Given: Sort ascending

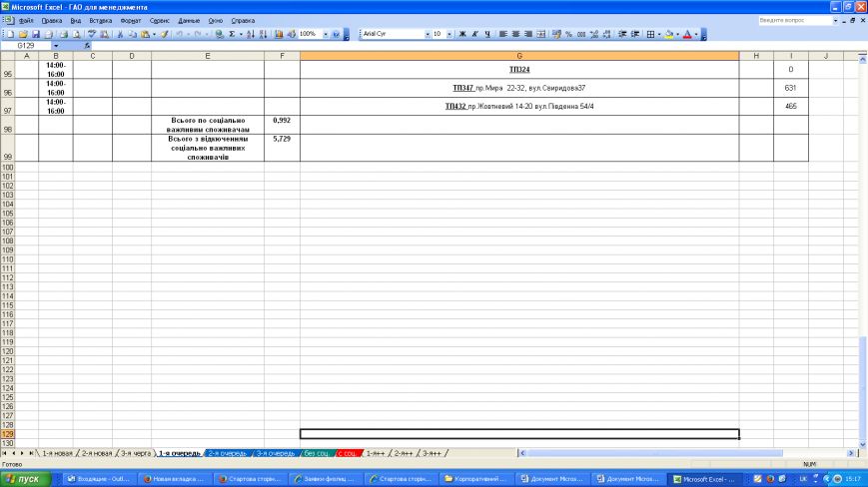Looking at the screenshot, I should (251, 34).
